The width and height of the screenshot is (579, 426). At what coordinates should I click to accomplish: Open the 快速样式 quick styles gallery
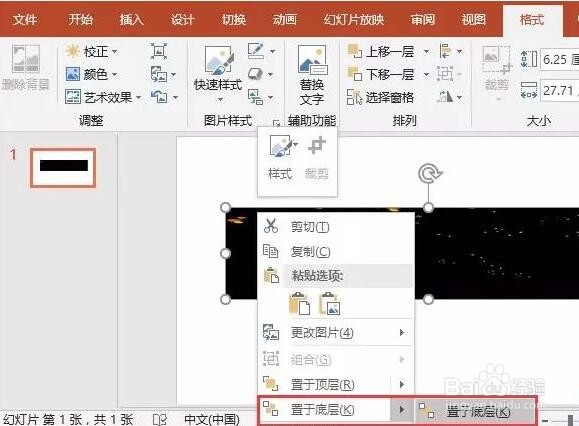click(218, 73)
